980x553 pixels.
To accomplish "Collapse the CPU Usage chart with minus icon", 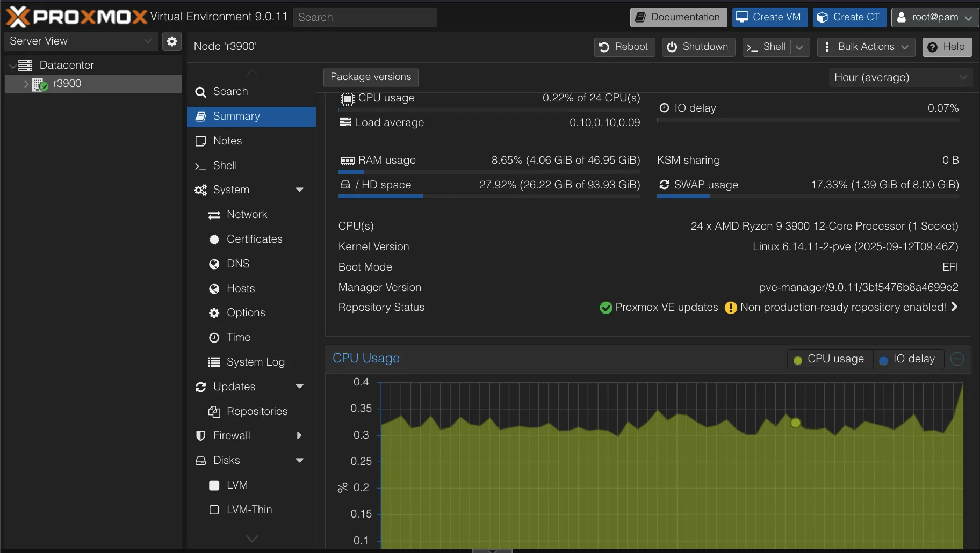I will pos(957,359).
